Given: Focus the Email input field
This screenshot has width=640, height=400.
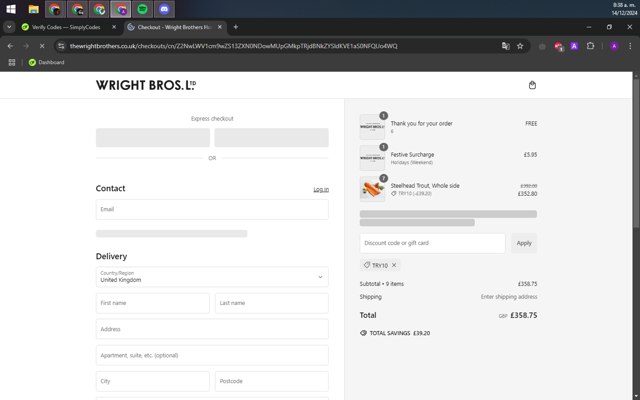Looking at the screenshot, I should tap(212, 209).
